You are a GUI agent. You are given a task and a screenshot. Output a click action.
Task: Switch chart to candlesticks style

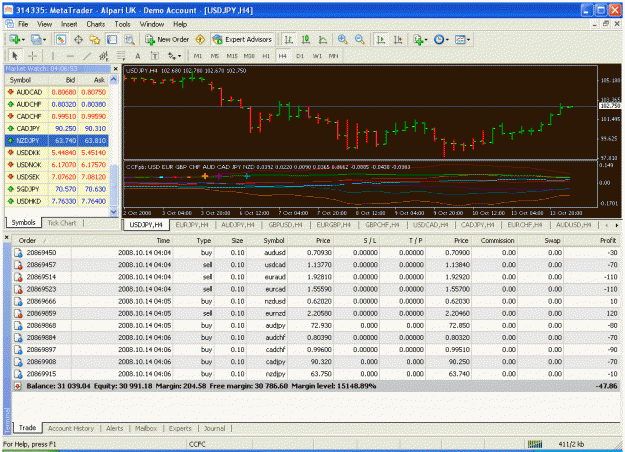(306, 39)
